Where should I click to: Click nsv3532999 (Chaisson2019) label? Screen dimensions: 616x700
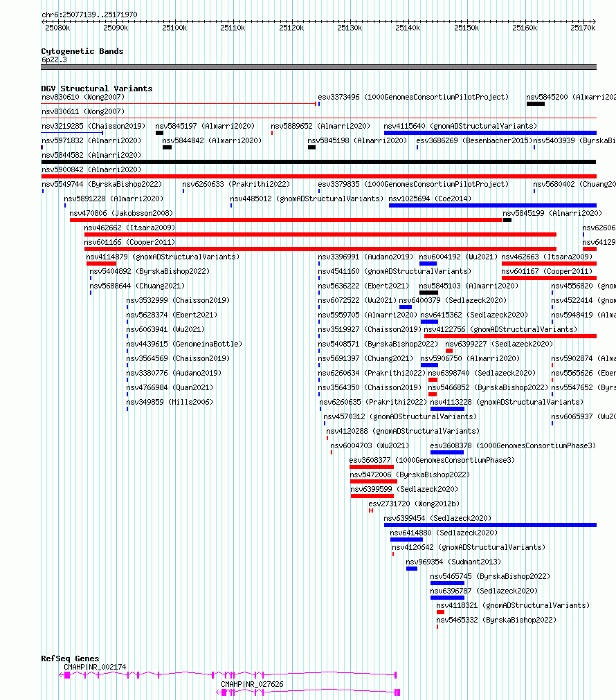tap(178, 300)
